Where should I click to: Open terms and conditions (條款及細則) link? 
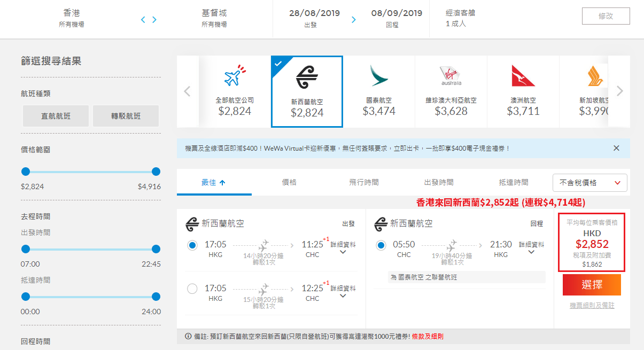(x=428, y=337)
